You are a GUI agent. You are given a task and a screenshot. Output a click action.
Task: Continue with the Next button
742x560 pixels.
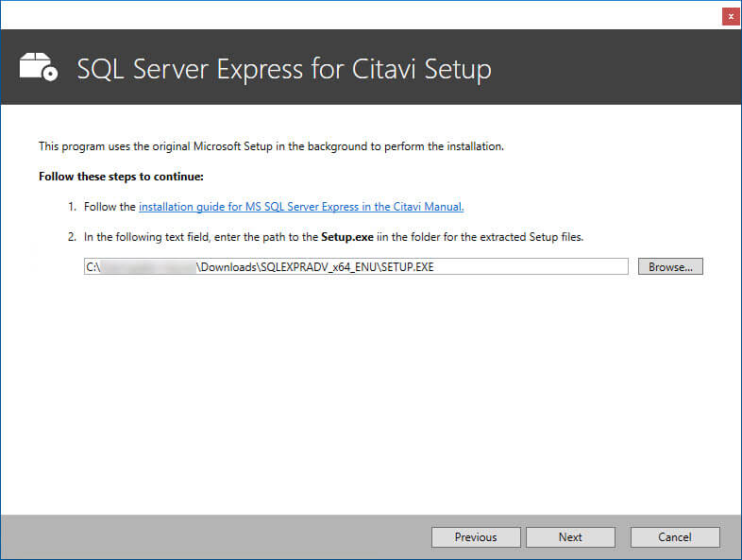pos(570,537)
